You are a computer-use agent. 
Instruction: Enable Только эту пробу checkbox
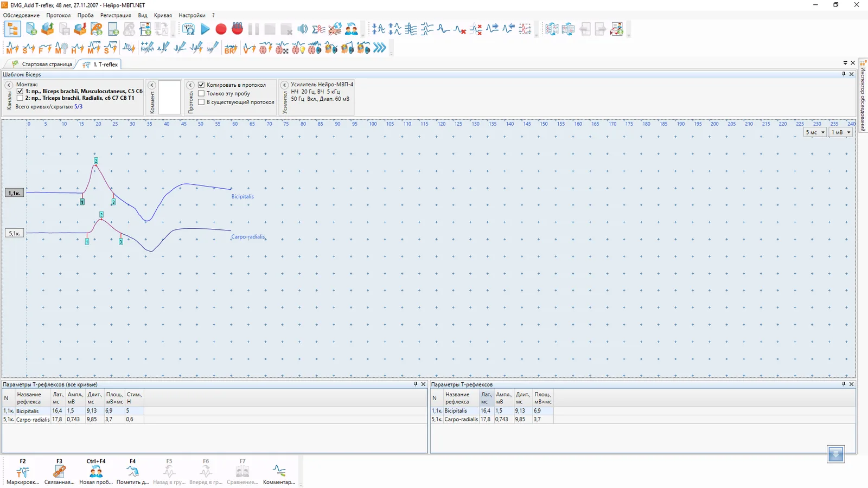tap(201, 93)
